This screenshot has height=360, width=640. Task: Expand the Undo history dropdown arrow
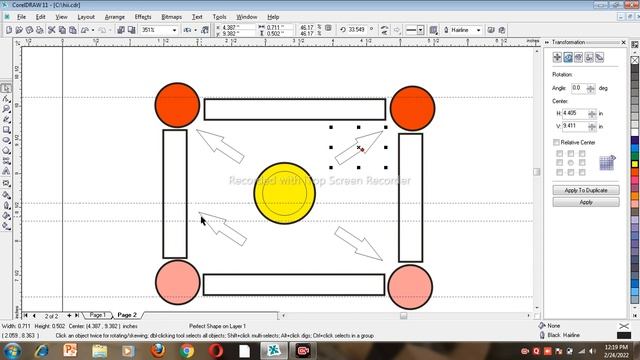[93, 30]
